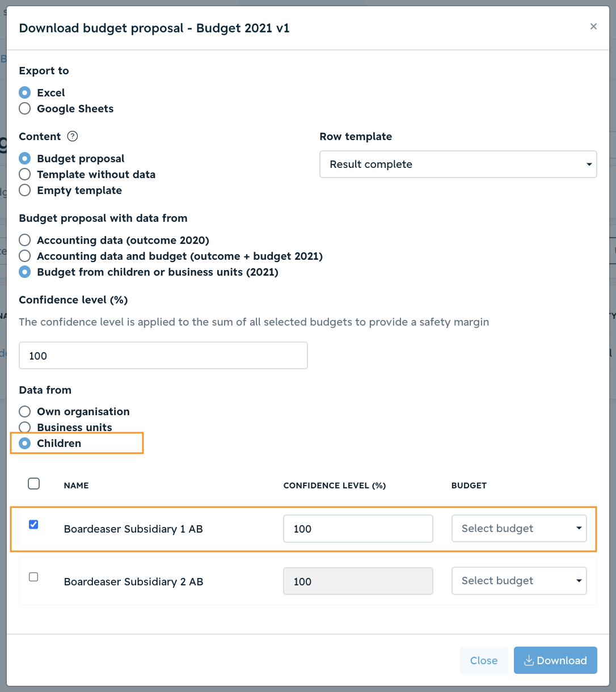Choose Template without data content option
616x692 pixels.
click(25, 174)
